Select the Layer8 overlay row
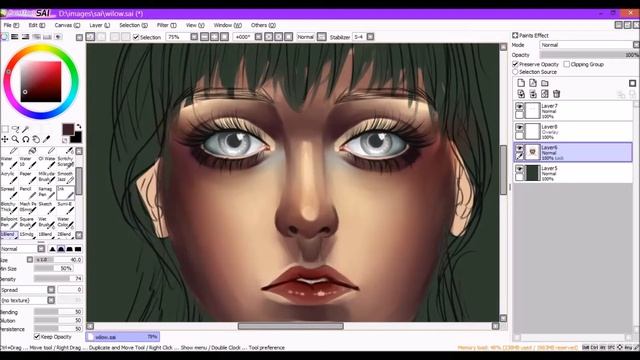The image size is (640, 360). pos(573,131)
